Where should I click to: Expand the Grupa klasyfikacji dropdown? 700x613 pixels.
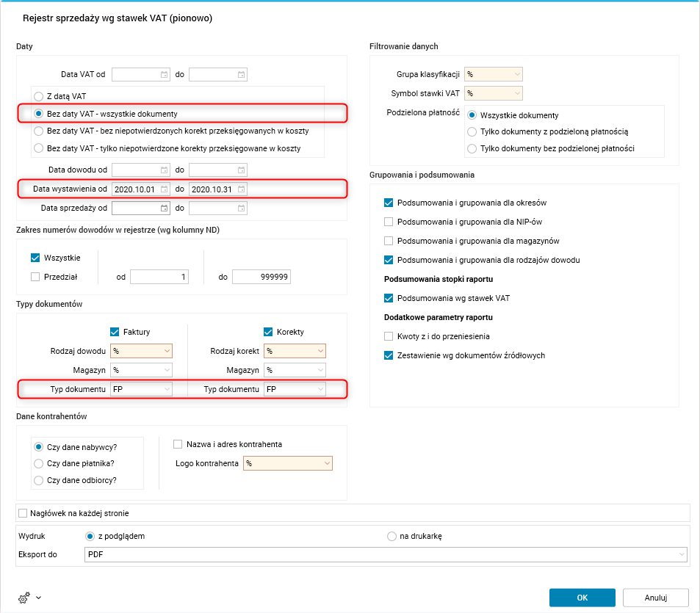pyautogui.click(x=518, y=74)
